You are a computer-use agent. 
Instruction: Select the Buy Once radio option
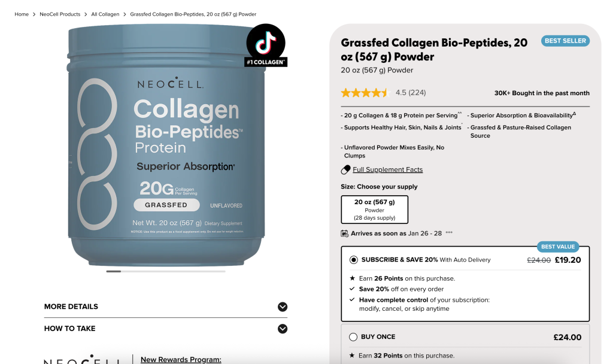[353, 337]
